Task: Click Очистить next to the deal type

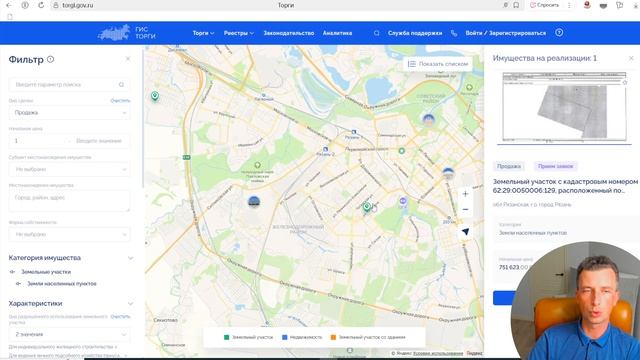Action: [120, 100]
